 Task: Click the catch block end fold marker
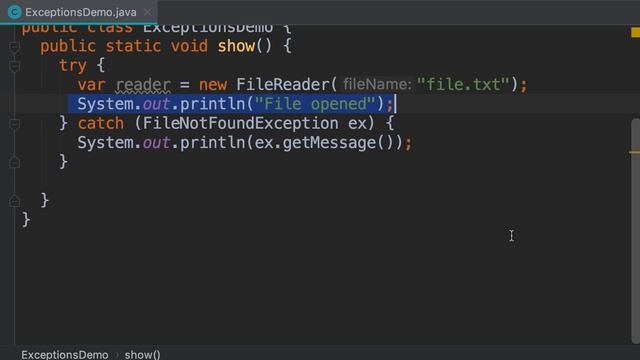[x=15, y=162]
